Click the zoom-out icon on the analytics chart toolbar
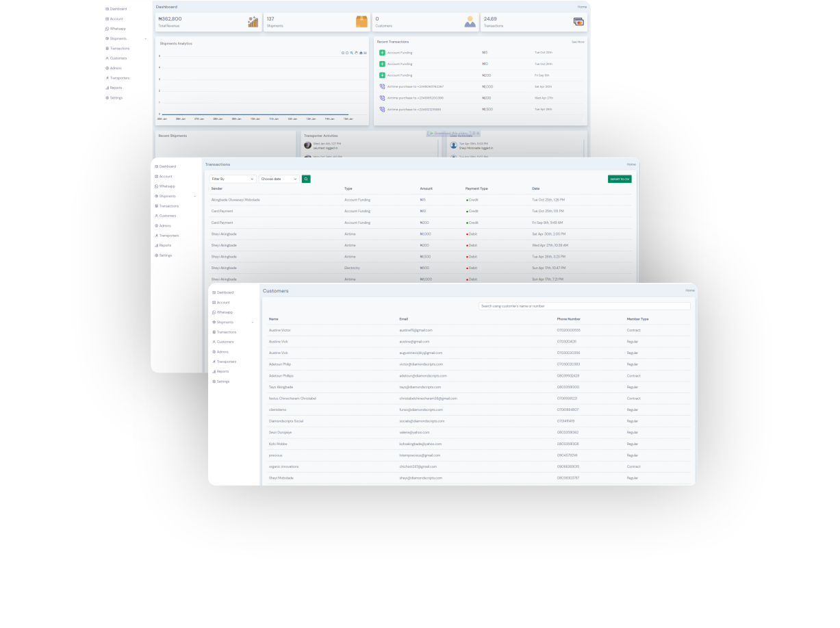Image resolution: width=840 pixels, height=628 pixels. click(x=347, y=53)
